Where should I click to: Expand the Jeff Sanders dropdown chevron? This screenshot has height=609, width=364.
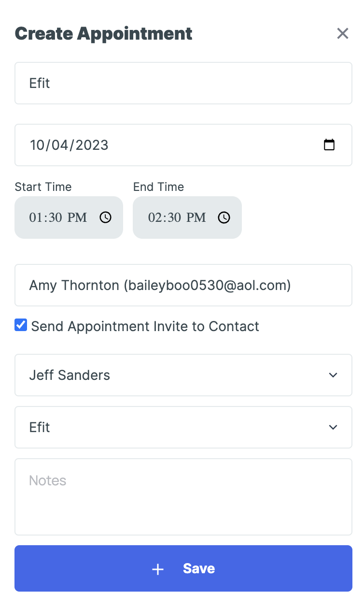(x=333, y=375)
